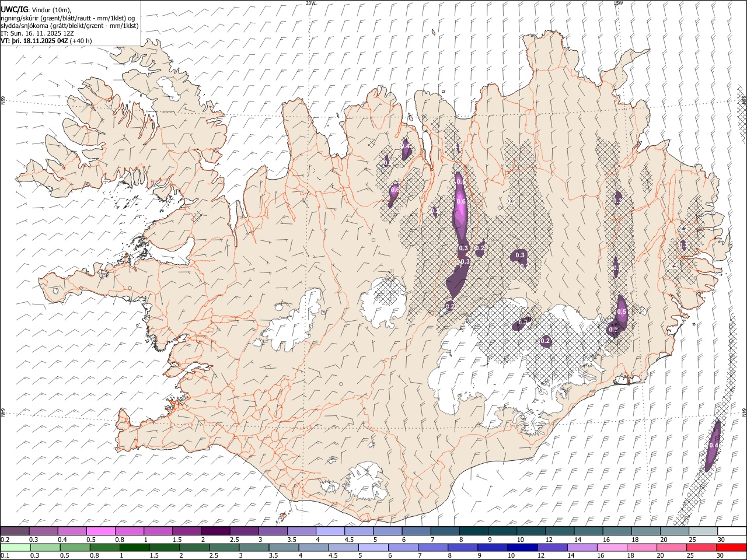Viewport: 747px width, 560px height.
Task: Select the light pink swatch labeled 16, lower scale
Action: pyautogui.click(x=612, y=547)
